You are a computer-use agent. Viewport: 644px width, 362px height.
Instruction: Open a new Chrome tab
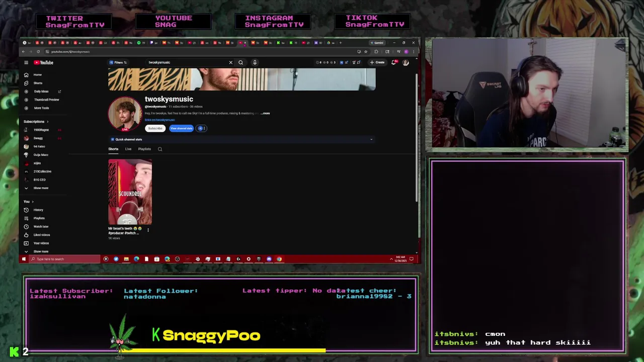pos(341,43)
